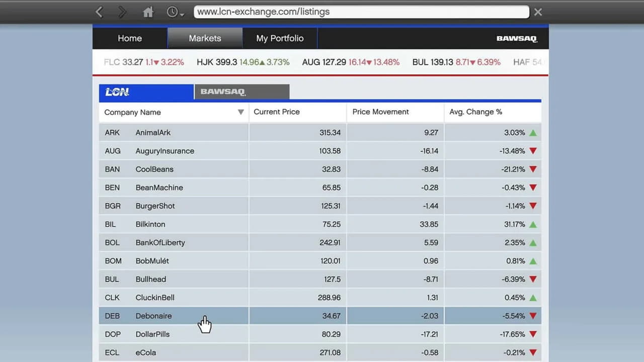
Task: Sort listings using Company Name dropdown arrow
Action: pyautogui.click(x=240, y=112)
